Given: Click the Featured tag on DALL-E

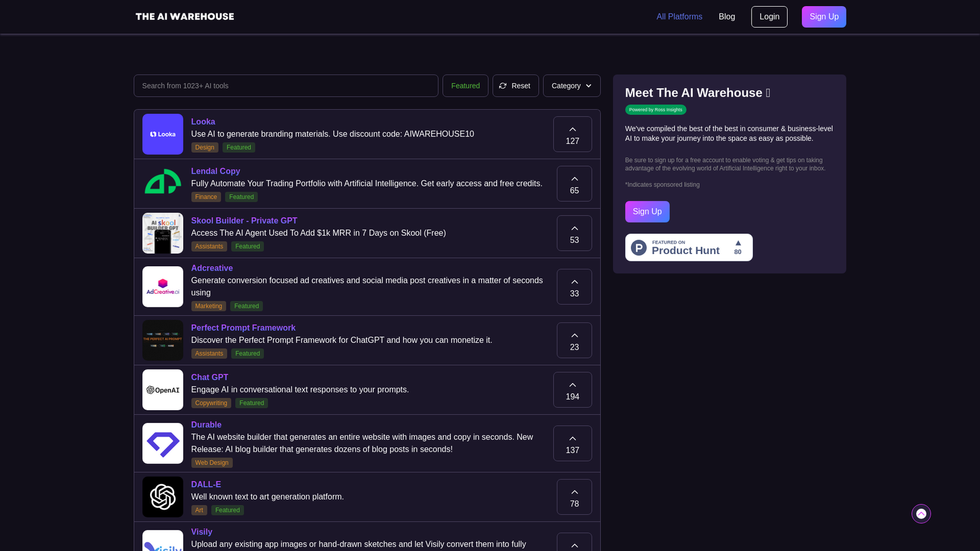Looking at the screenshot, I should (227, 511).
